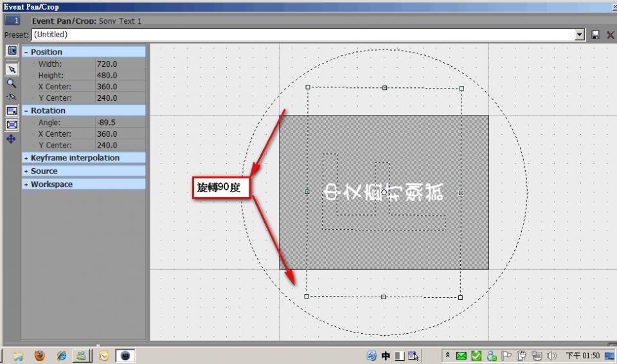Delete the preset with the X icon
The width and height of the screenshot is (617, 364).
pos(610,35)
